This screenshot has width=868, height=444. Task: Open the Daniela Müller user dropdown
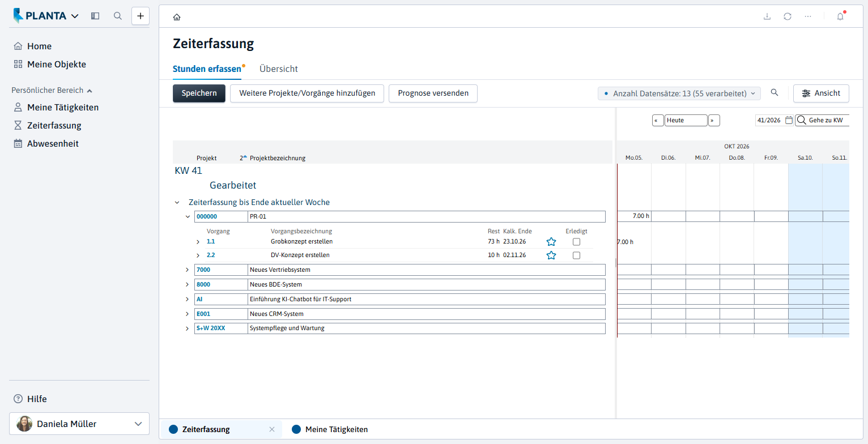pyautogui.click(x=79, y=424)
